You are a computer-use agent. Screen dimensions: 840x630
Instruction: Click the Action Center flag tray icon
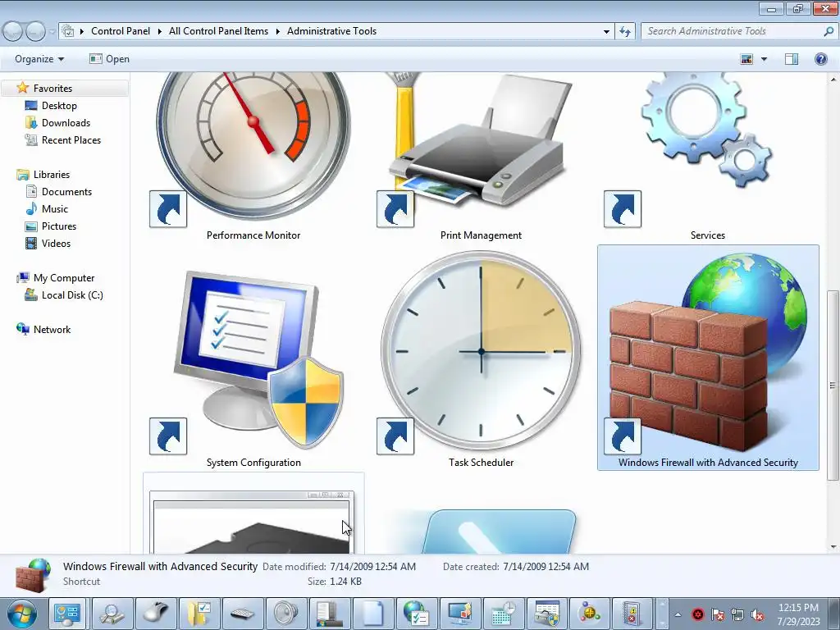click(717, 614)
